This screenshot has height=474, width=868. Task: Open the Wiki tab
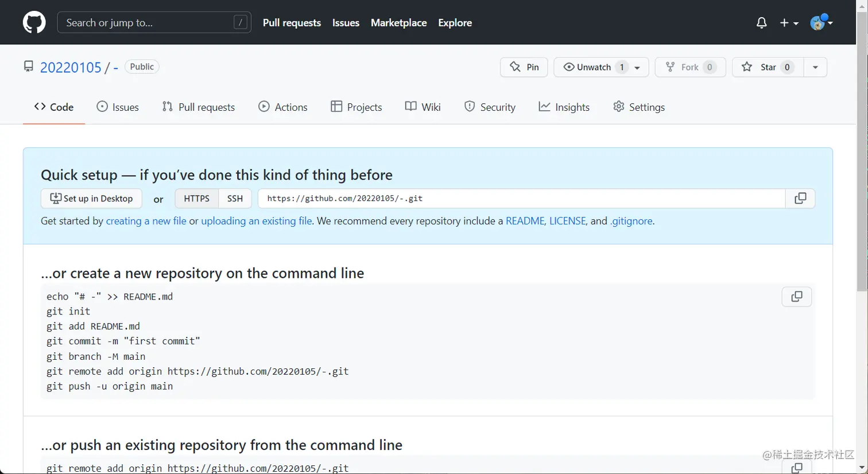tap(423, 107)
